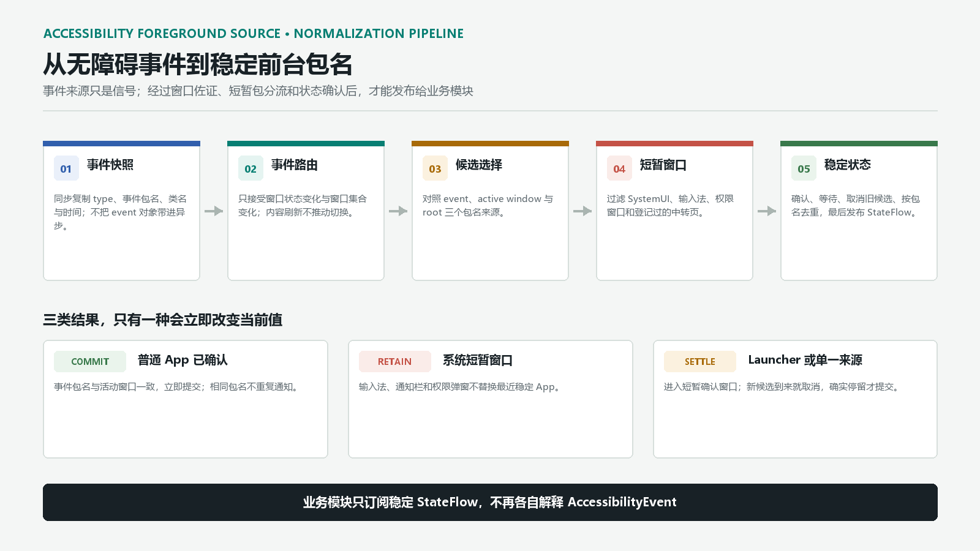This screenshot has height=551, width=980.
Task: Click the 普通 App 已确认 heading
Action: tap(183, 360)
